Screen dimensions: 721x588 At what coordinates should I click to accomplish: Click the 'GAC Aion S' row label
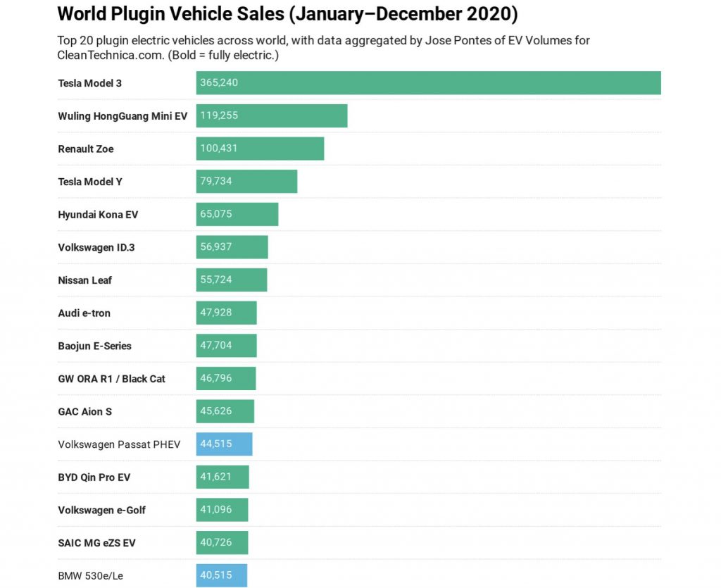click(84, 412)
